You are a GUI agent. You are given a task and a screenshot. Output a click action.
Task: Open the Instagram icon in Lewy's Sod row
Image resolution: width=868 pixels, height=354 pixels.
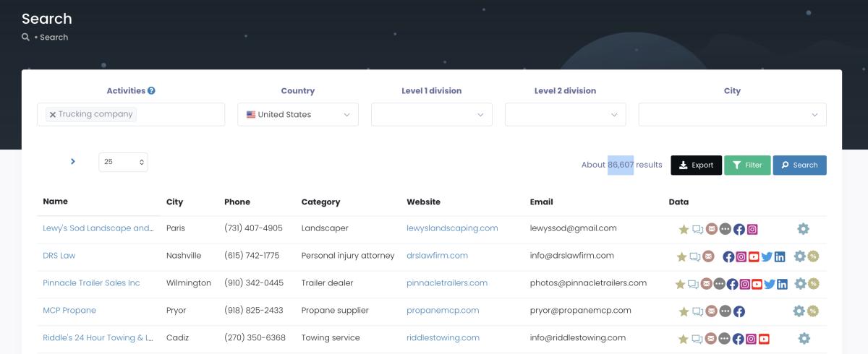pyautogui.click(x=752, y=230)
